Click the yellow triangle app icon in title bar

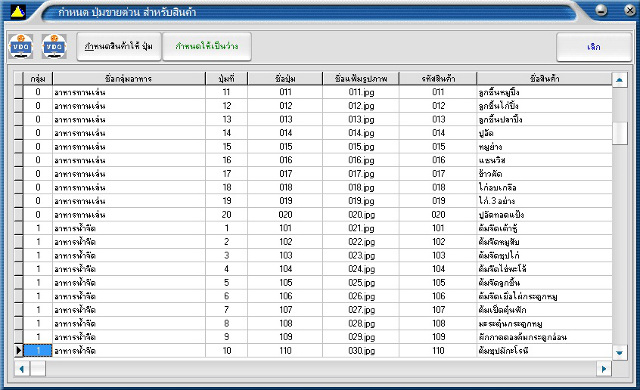(18, 12)
